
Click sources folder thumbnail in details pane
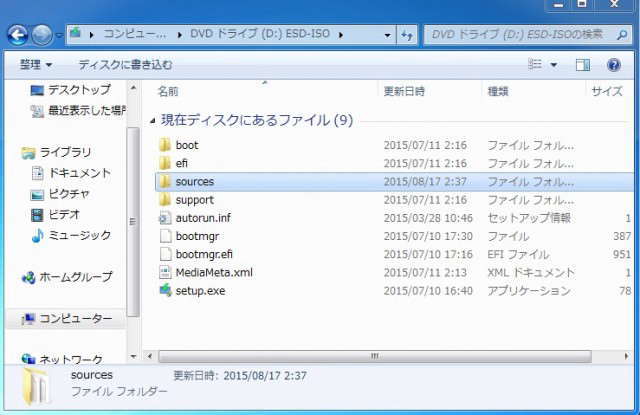coord(37,386)
